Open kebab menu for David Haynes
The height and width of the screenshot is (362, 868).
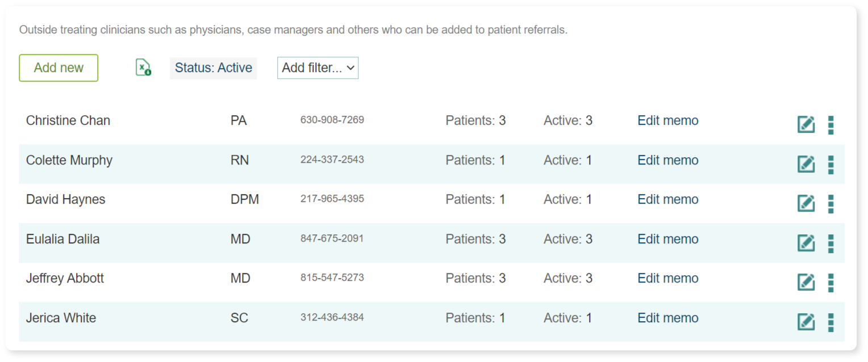click(831, 204)
